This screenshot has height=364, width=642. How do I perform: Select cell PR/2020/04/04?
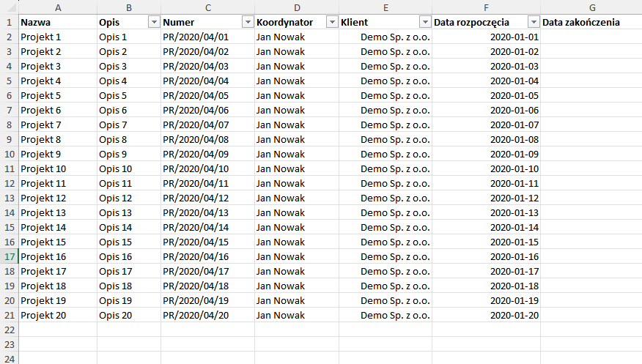[207, 81]
